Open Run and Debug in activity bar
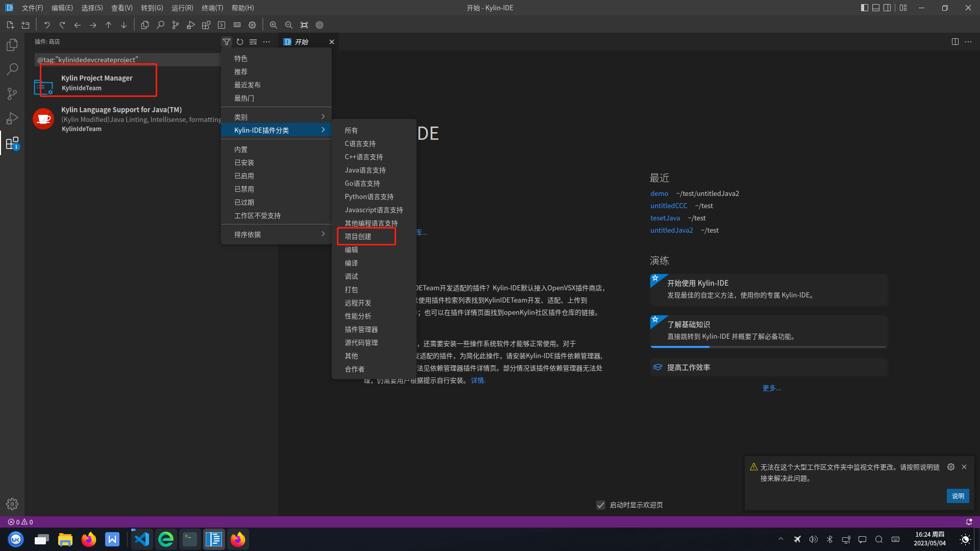 12,118
